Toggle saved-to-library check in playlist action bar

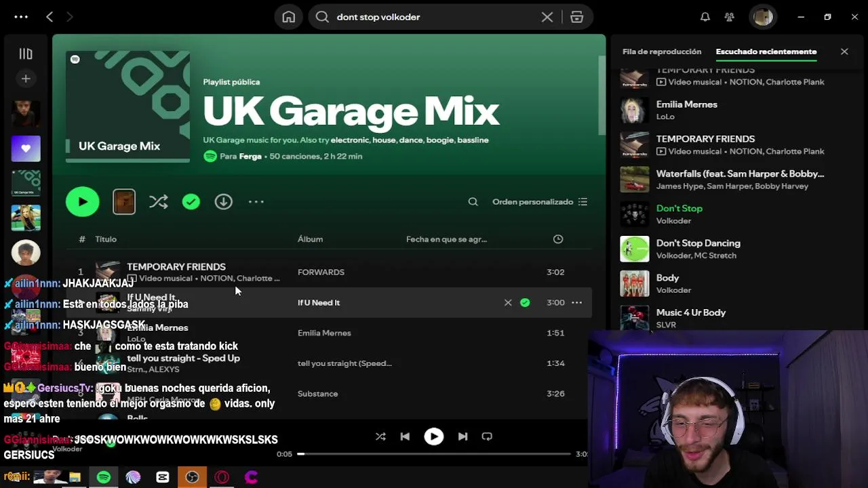click(x=191, y=201)
